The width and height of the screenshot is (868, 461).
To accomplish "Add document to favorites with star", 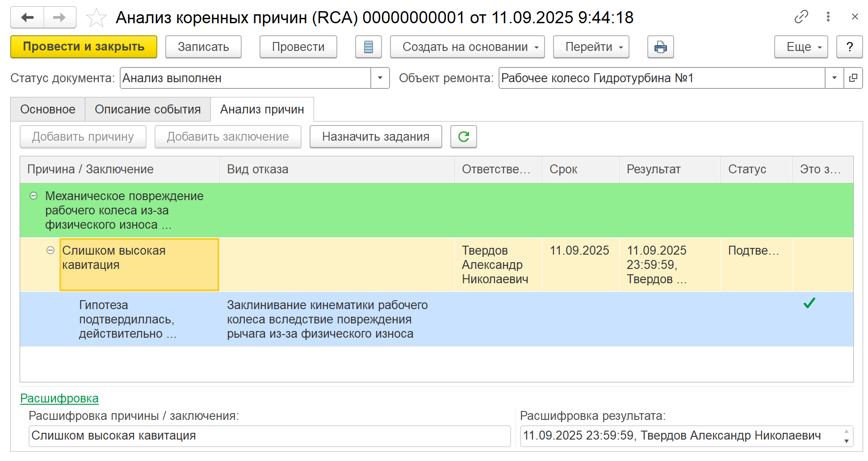I will click(x=96, y=18).
